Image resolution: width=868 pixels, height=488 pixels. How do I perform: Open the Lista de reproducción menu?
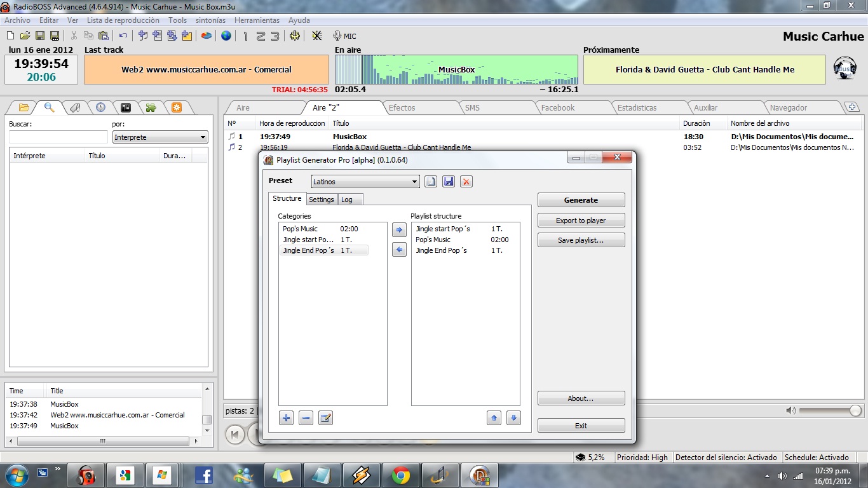click(x=123, y=20)
